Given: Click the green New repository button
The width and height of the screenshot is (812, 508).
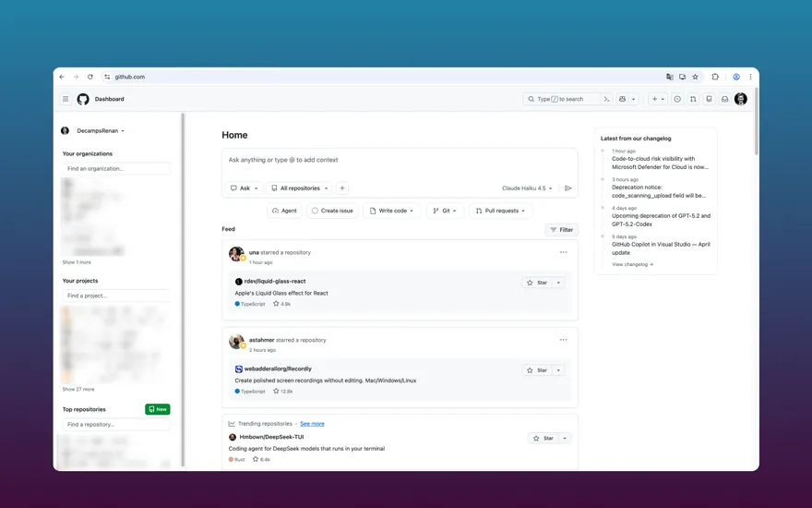Looking at the screenshot, I should click(158, 409).
